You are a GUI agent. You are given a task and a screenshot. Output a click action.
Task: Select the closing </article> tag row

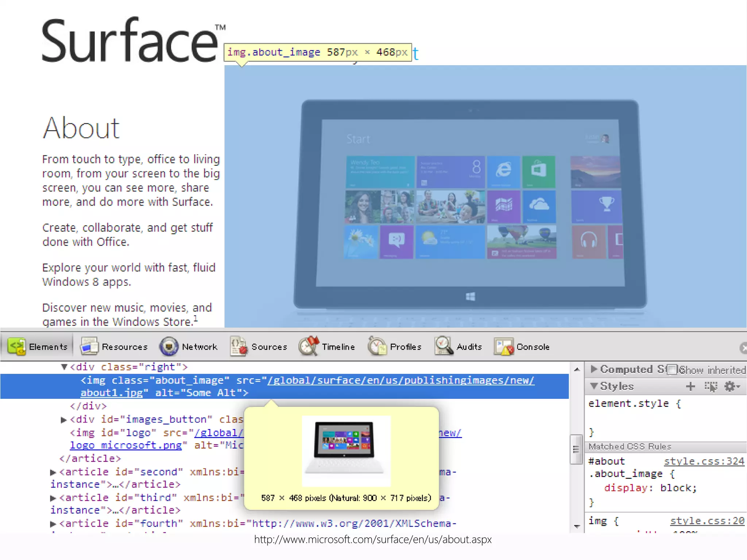(x=90, y=459)
